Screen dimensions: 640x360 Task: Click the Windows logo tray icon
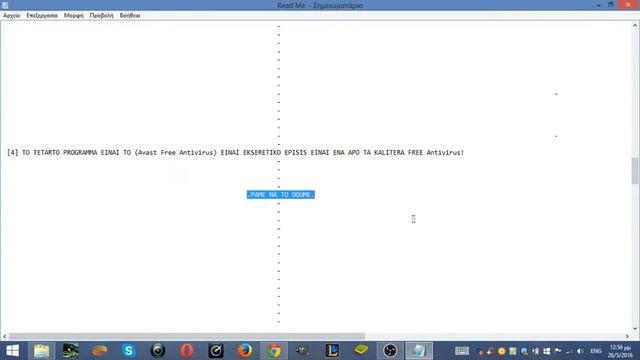[547, 351]
